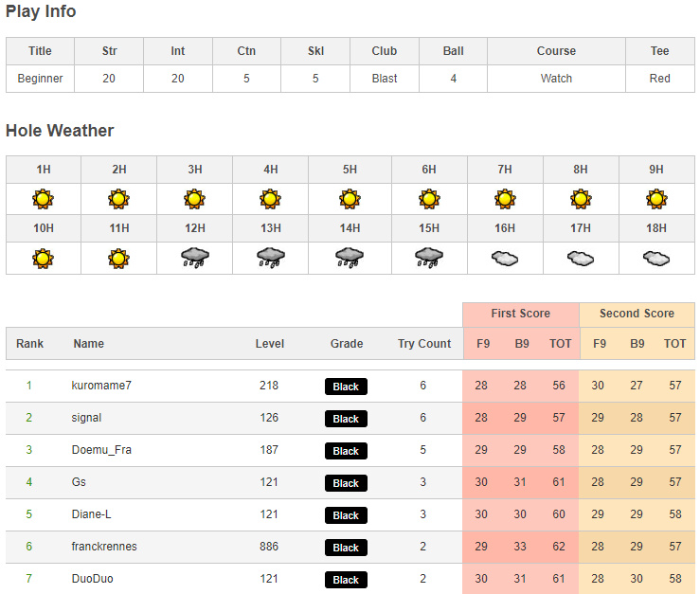
Task: Click the rain cloud icon under 14H
Action: (x=350, y=258)
